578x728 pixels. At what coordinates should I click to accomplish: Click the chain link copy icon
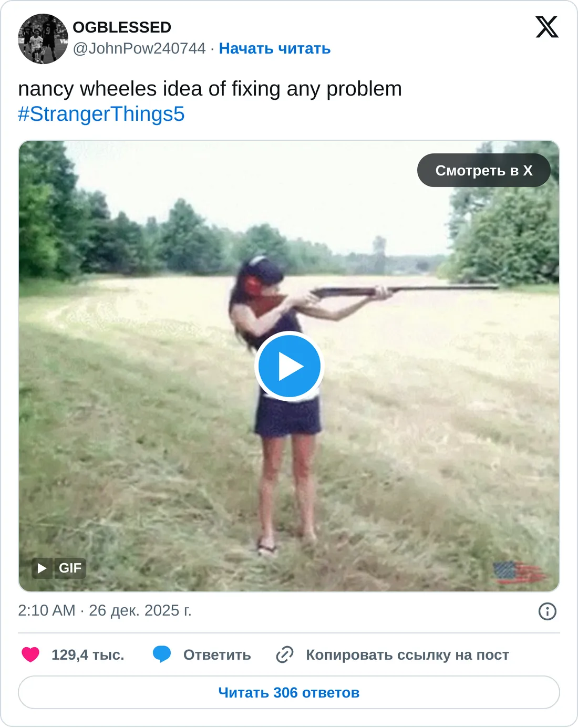pyautogui.click(x=284, y=654)
